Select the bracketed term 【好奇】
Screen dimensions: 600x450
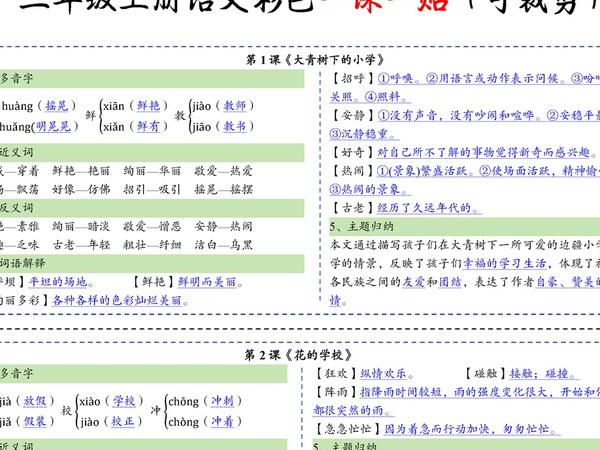pyautogui.click(x=353, y=152)
